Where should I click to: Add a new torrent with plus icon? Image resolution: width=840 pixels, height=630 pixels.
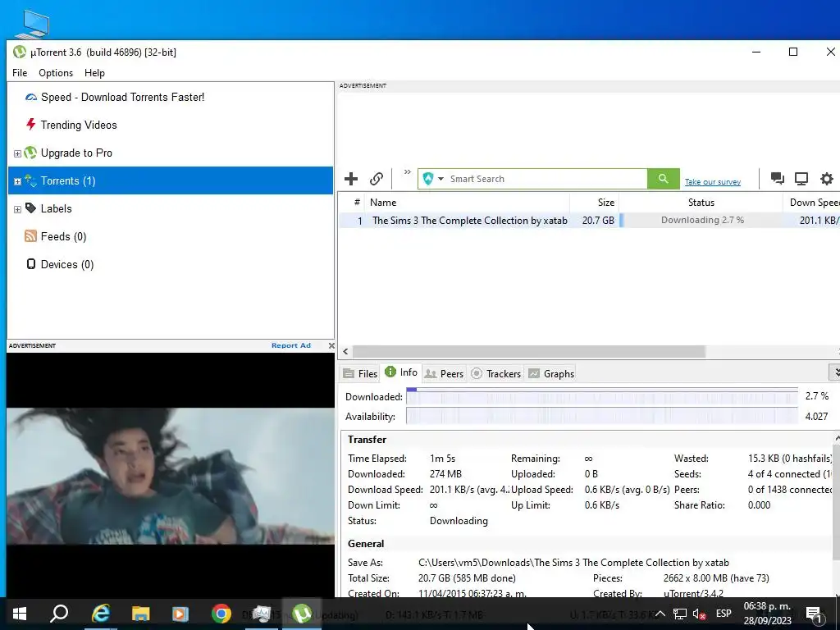[351, 179]
